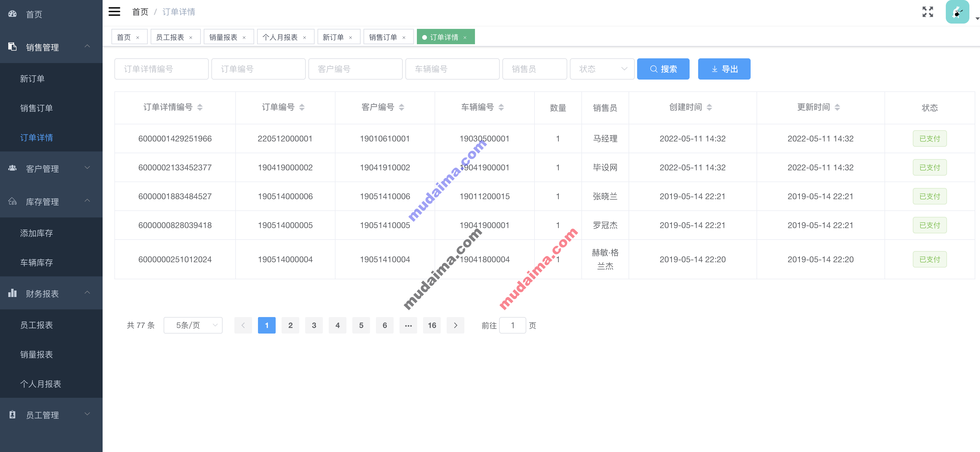The image size is (980, 452).
Task: Click the pagination ellipsis button
Action: pyautogui.click(x=408, y=325)
